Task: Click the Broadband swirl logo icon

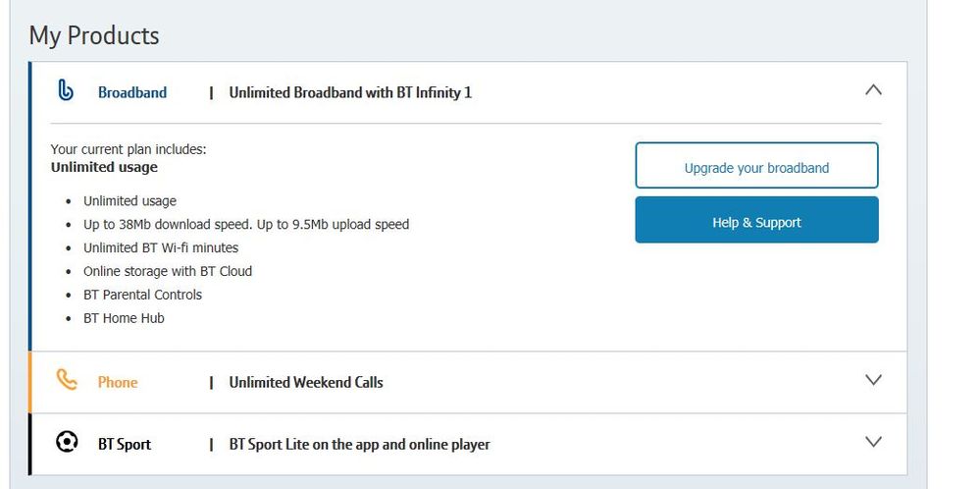Action: coord(65,90)
